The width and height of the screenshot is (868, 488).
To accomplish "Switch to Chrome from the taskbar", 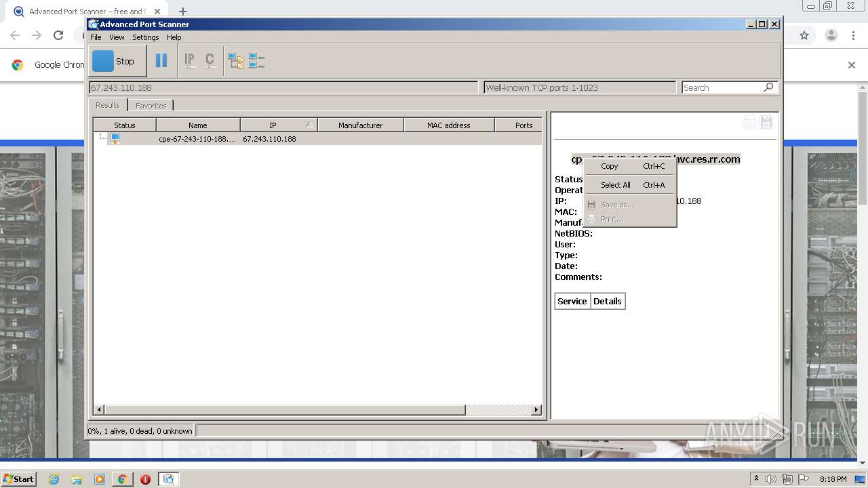I will coord(122,479).
